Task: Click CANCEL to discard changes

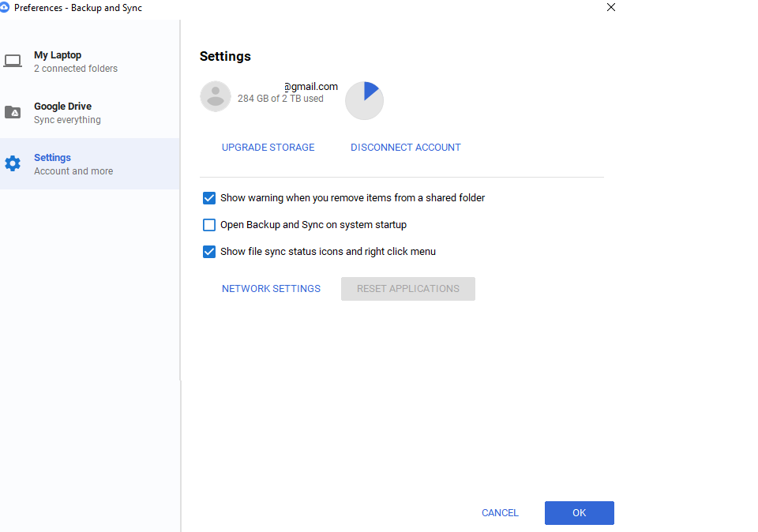Action: click(500, 513)
